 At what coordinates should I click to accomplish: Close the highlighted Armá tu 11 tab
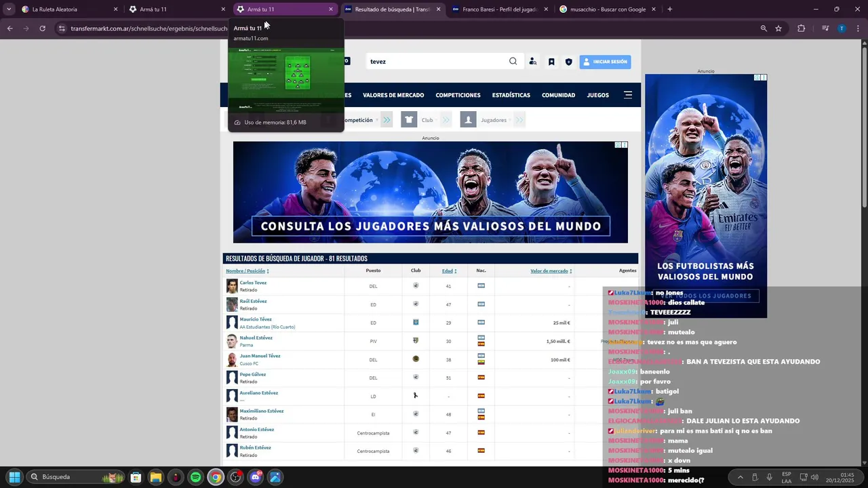coord(331,9)
